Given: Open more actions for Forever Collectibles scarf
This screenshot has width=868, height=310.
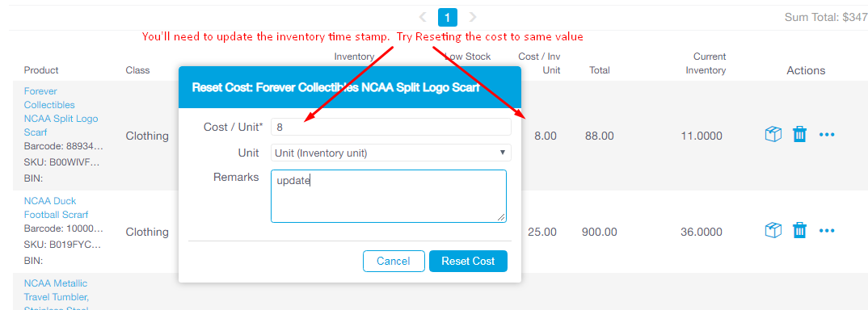Looking at the screenshot, I should (x=827, y=134).
